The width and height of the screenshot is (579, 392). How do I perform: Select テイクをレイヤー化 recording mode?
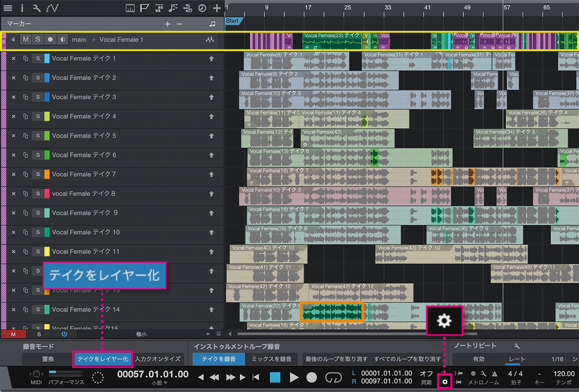pos(102,359)
